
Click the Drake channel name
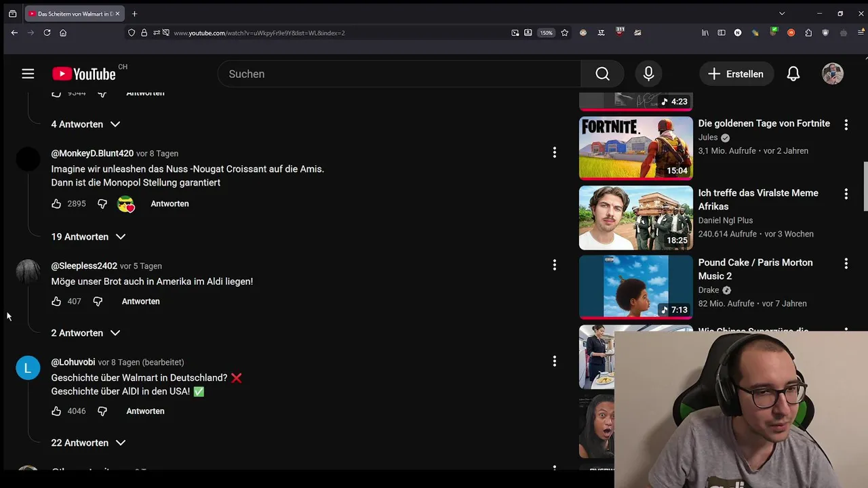tap(709, 290)
